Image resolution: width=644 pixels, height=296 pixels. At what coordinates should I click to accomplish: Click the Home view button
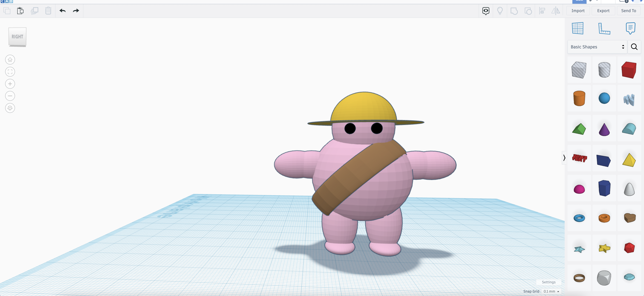(10, 60)
